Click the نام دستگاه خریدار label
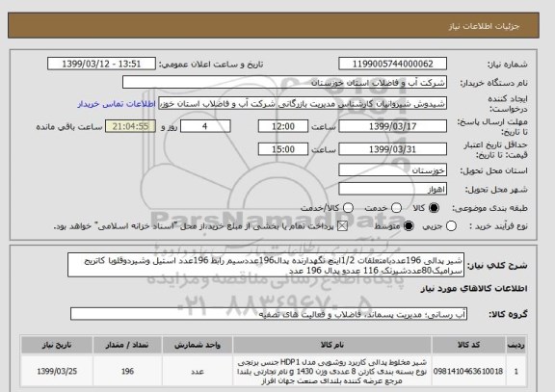Screen dimensions: 555x392 pyautogui.click(x=493, y=83)
